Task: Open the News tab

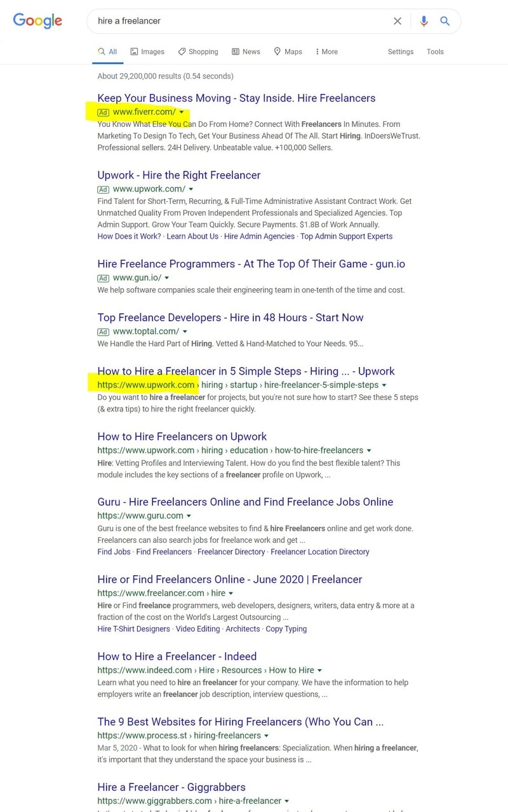Action: click(246, 51)
